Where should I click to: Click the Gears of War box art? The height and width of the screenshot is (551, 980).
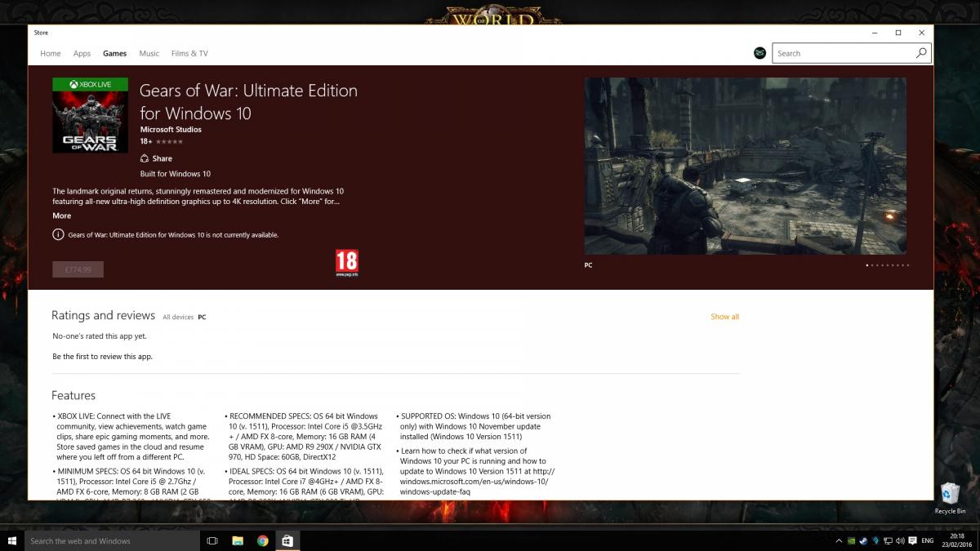coord(90,115)
